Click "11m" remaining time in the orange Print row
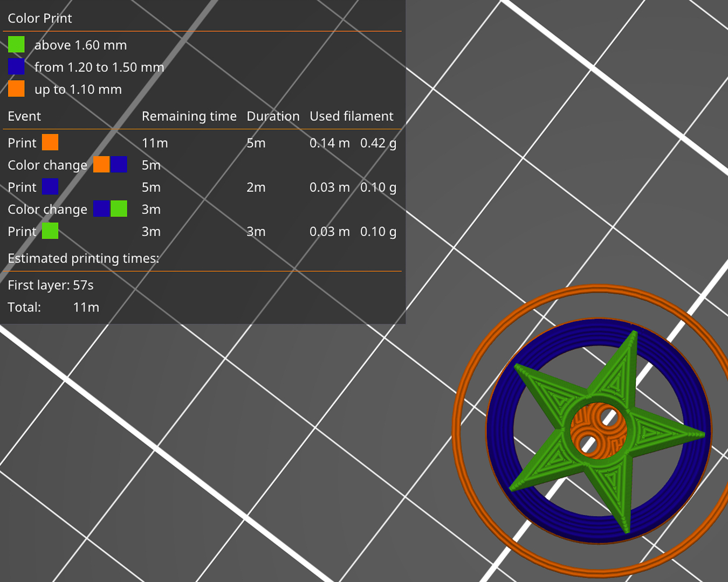This screenshot has width=728, height=582. pos(155,143)
